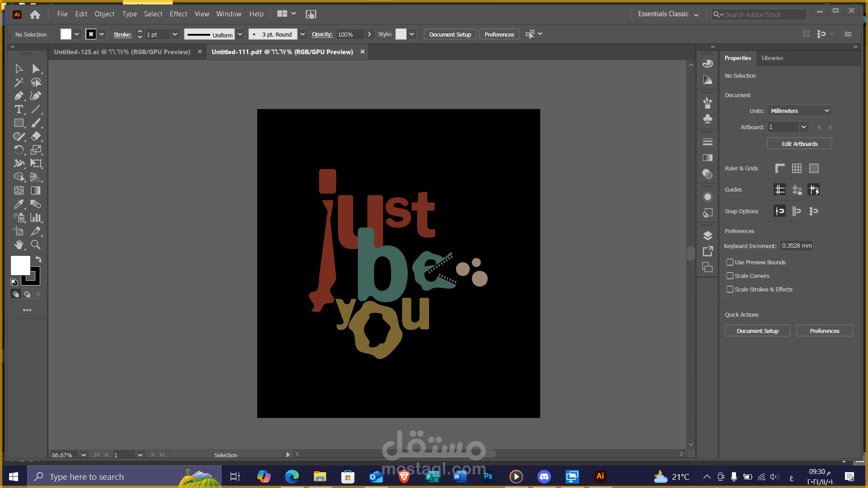Image resolution: width=868 pixels, height=488 pixels.
Task: Choose the Magic Wand tool
Action: tap(19, 82)
